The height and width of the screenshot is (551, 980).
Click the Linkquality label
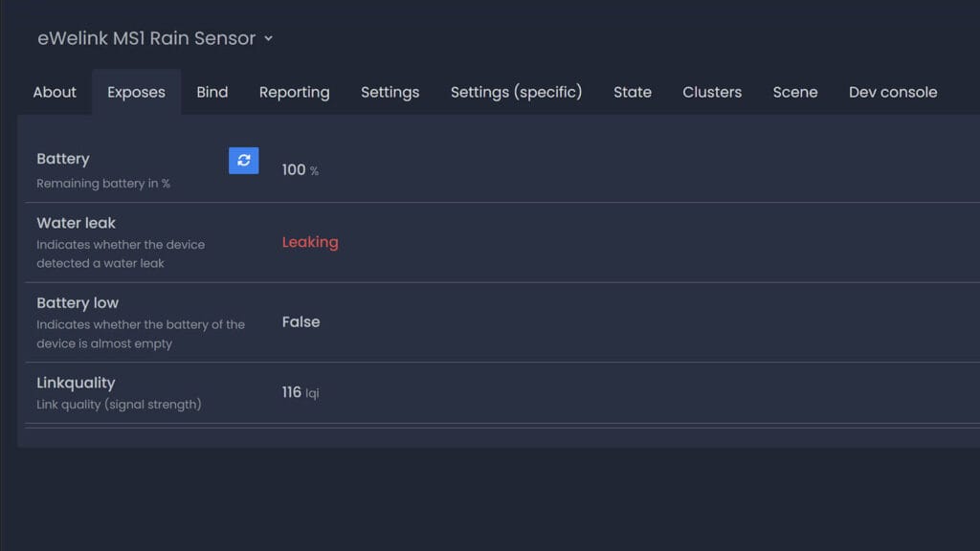[x=76, y=383]
